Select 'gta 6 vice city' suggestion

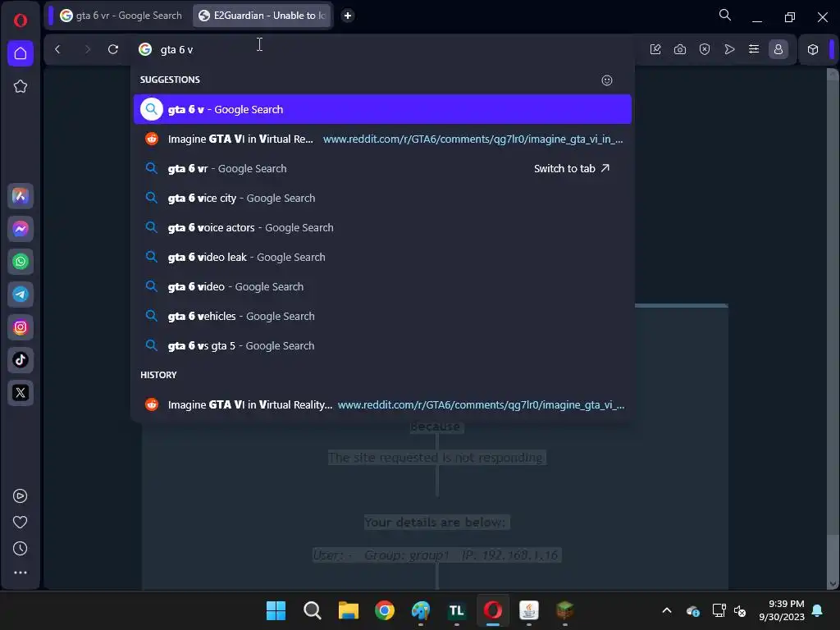pyautogui.click(x=382, y=198)
